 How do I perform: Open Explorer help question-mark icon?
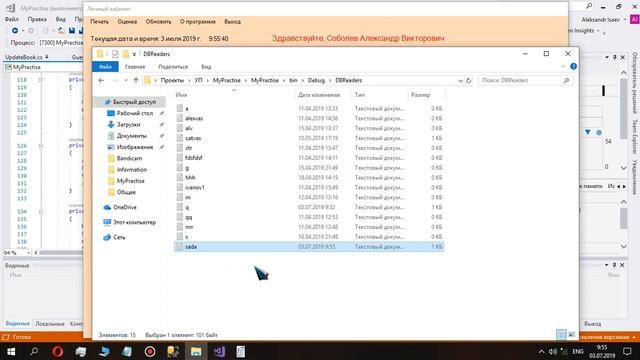[573, 67]
